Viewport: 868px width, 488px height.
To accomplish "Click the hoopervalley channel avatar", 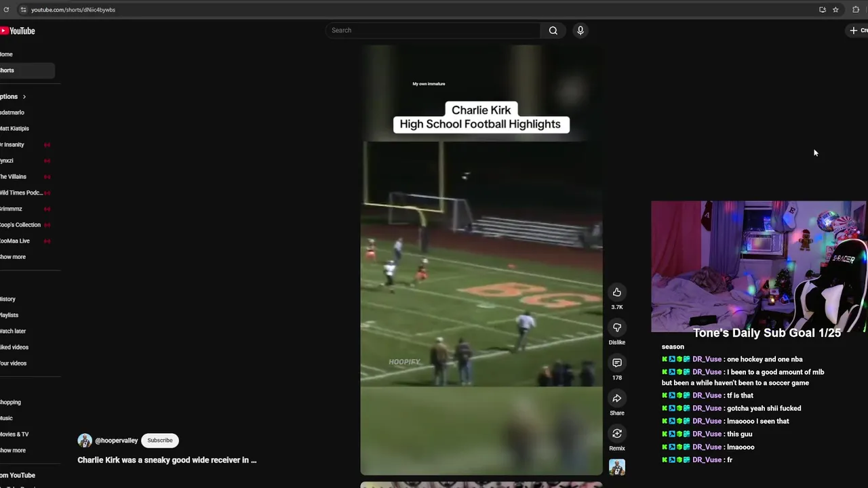I will (x=85, y=441).
